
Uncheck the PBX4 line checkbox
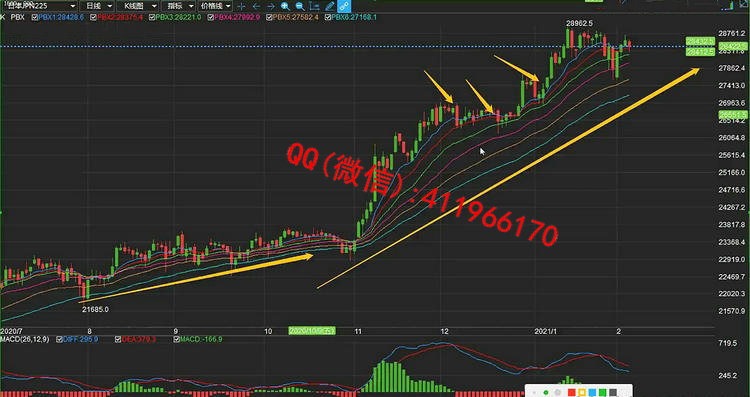tap(210, 17)
